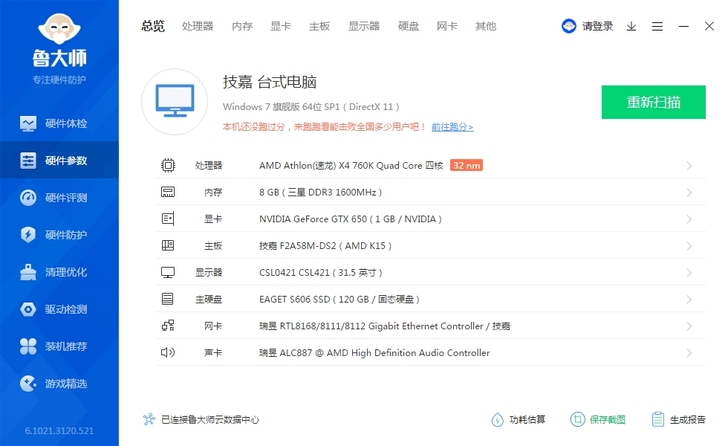Click the 生成报告 clipboard icon

click(x=657, y=420)
